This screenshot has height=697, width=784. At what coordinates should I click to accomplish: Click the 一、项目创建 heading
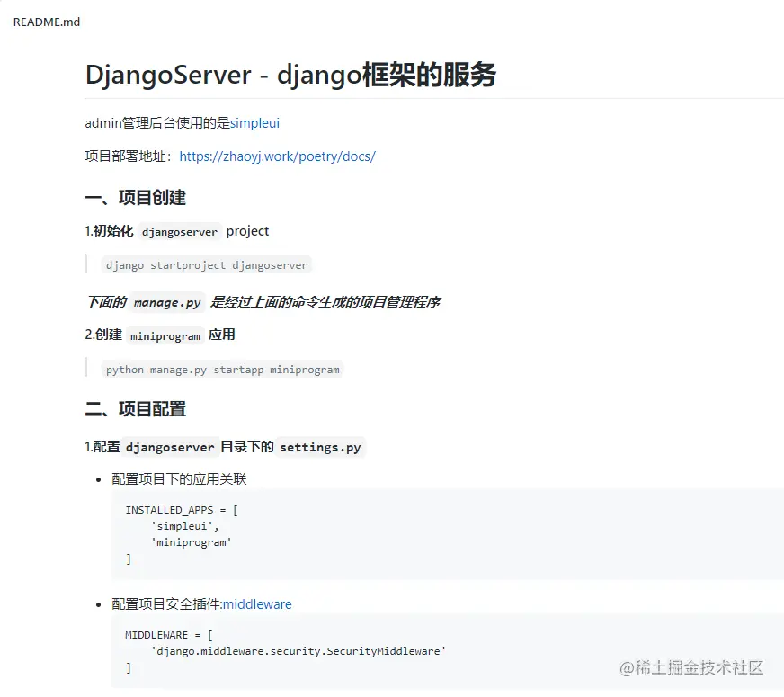136,198
